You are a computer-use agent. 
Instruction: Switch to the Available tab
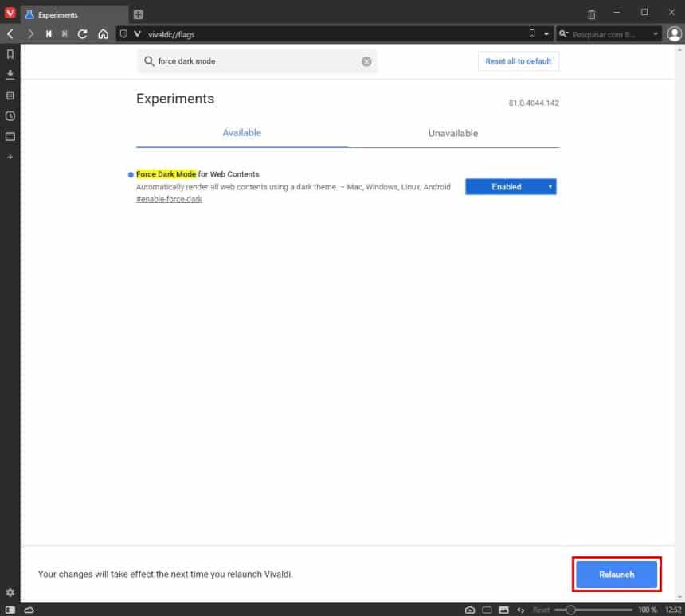(x=241, y=133)
